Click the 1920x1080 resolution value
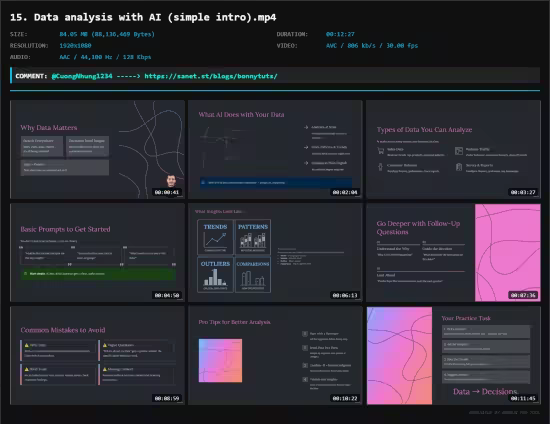This screenshot has width=550, height=424. [75, 46]
